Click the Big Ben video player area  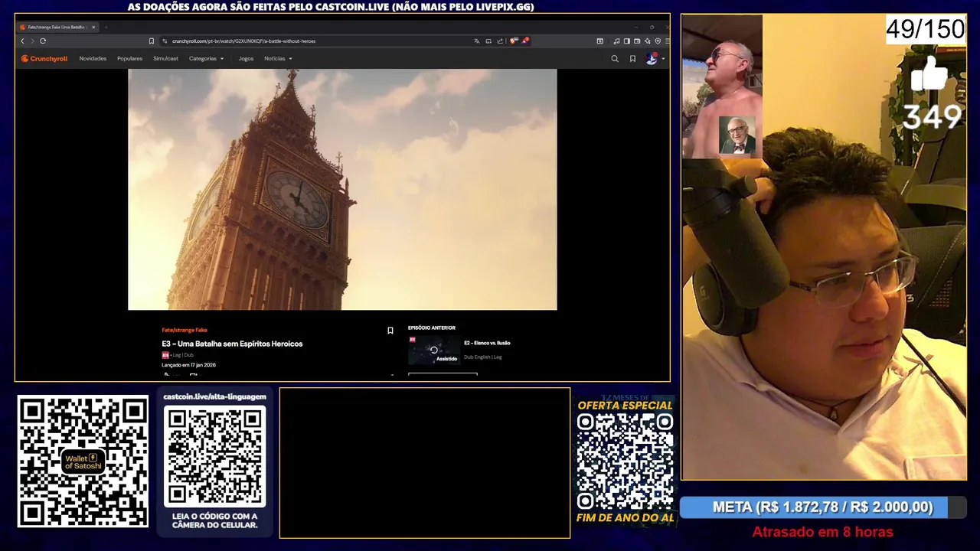pos(342,189)
